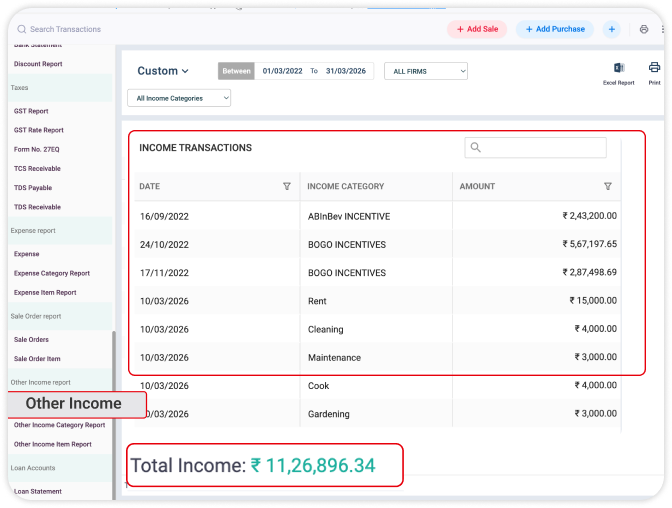Click the round blue plus button
Screen dimensions: 672x508
pyautogui.click(x=612, y=29)
